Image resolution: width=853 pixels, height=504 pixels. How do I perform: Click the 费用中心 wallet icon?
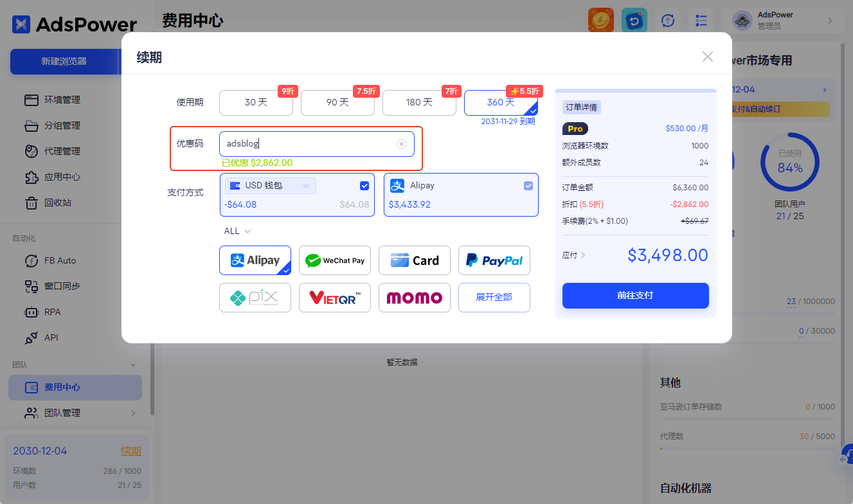[31, 388]
